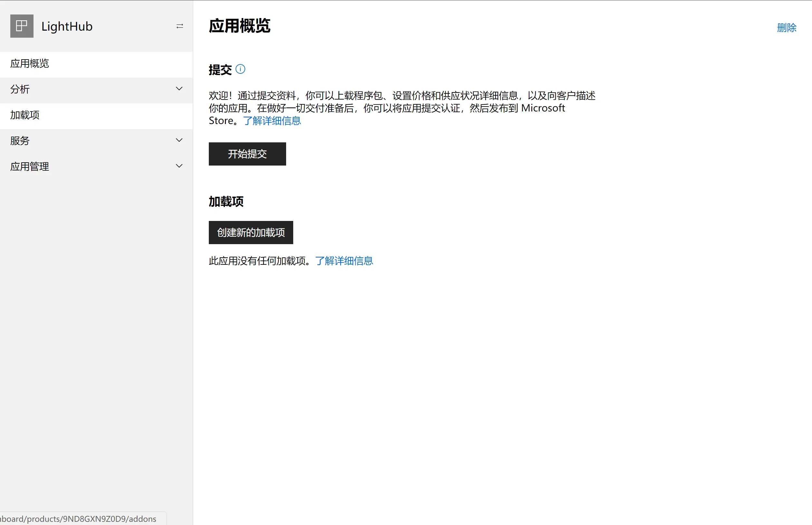Click the URL status bar at bottom left

(x=78, y=519)
